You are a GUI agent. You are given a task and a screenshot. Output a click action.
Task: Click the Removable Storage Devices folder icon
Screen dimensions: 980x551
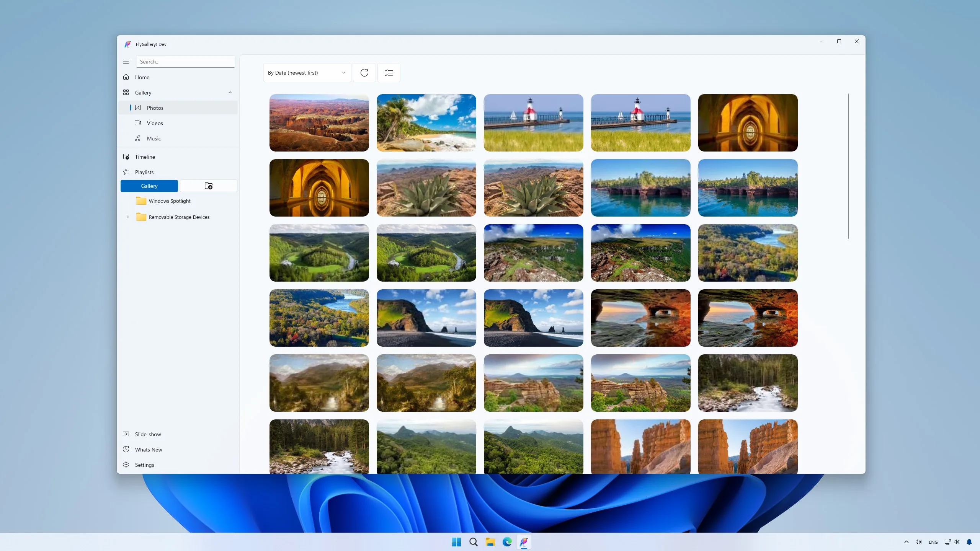pos(141,217)
